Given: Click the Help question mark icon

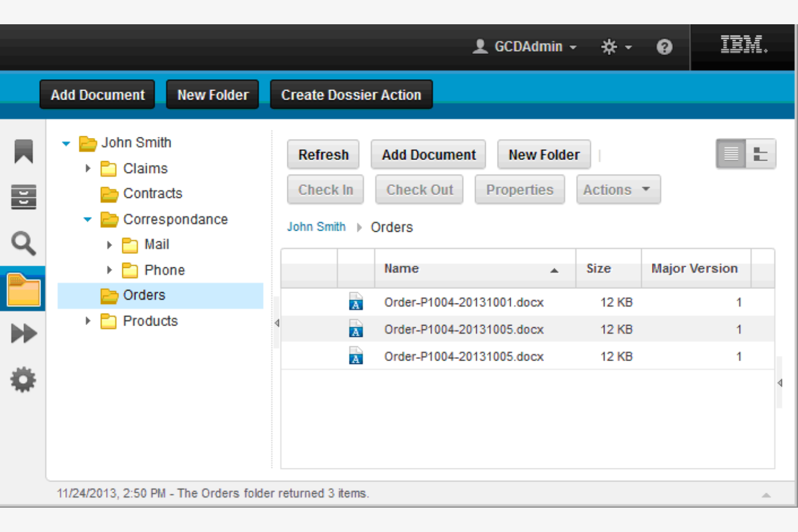Looking at the screenshot, I should coord(665,47).
